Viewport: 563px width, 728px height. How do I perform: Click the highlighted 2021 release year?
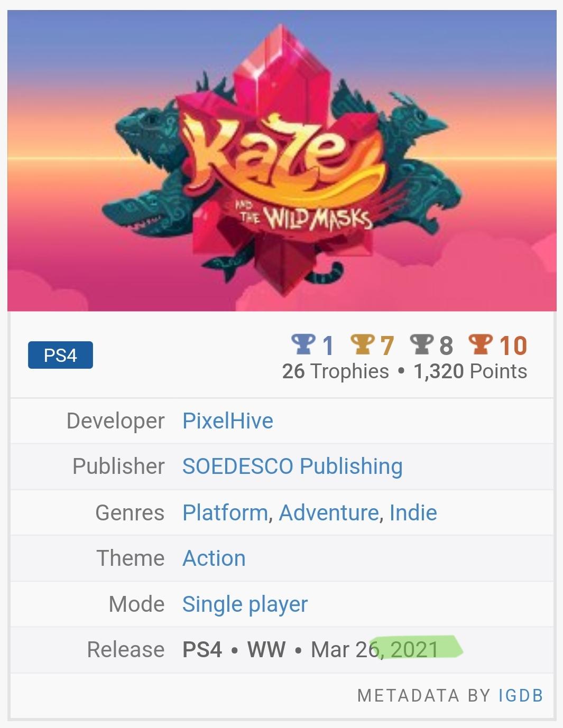pos(415,649)
